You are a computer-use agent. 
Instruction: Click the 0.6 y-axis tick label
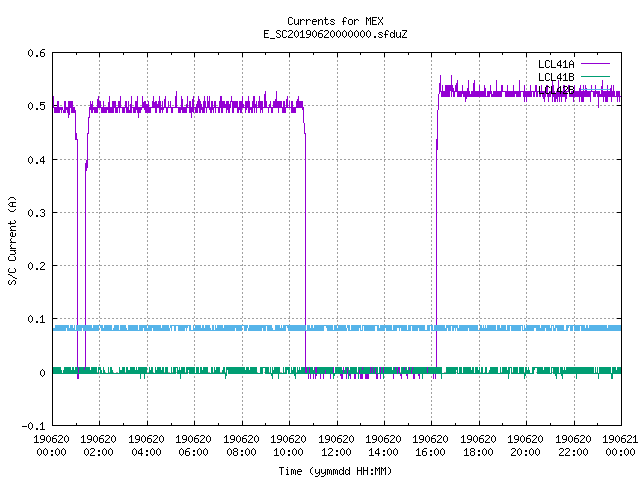click(36, 53)
